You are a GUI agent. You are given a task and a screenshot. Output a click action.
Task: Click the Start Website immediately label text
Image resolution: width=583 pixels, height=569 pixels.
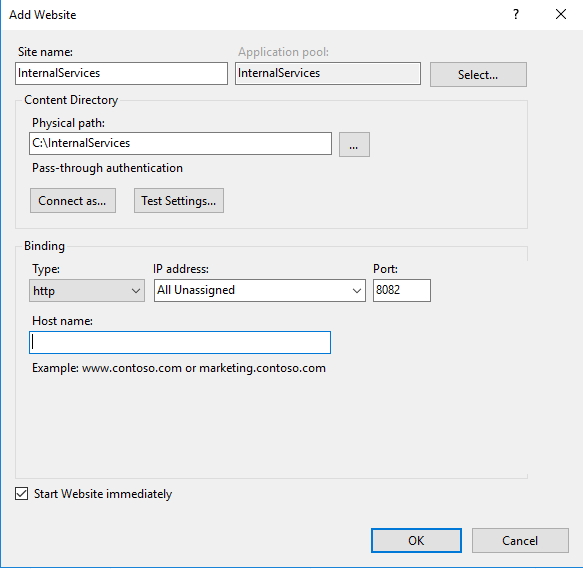point(103,494)
